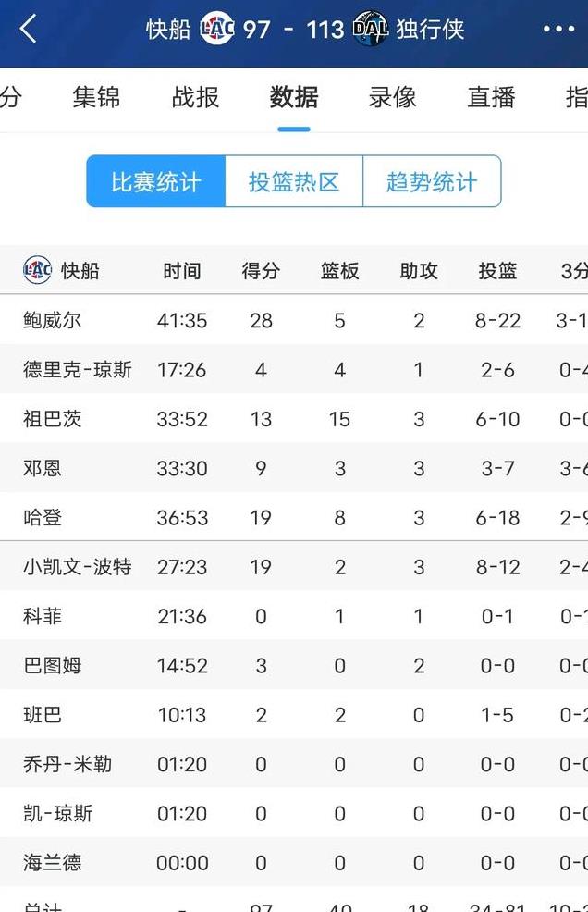Tap 独行侠 team name in header

(431, 29)
